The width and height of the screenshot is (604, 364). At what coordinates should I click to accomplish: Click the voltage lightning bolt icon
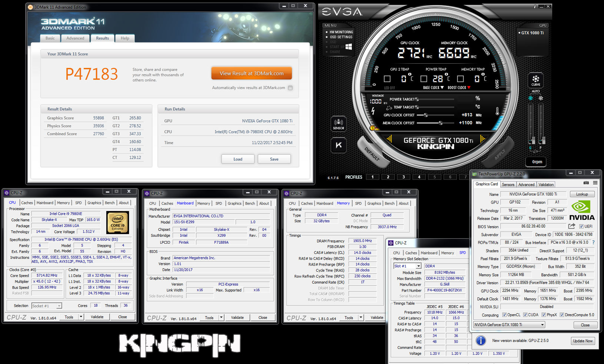[x=373, y=111]
